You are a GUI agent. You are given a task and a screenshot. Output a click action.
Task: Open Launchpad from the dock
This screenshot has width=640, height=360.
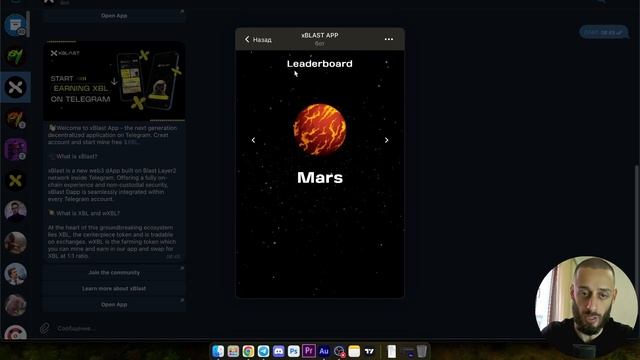click(233, 351)
